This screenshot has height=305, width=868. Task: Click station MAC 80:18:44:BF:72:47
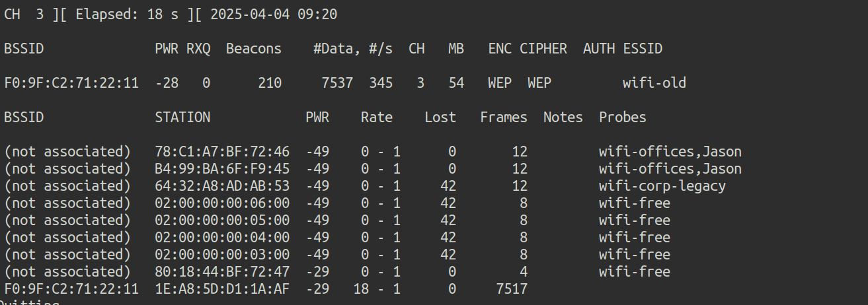(222, 272)
